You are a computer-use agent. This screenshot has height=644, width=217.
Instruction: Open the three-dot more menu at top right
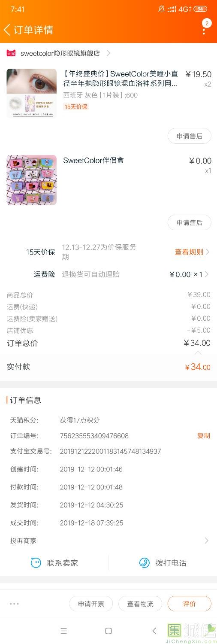coord(204,30)
